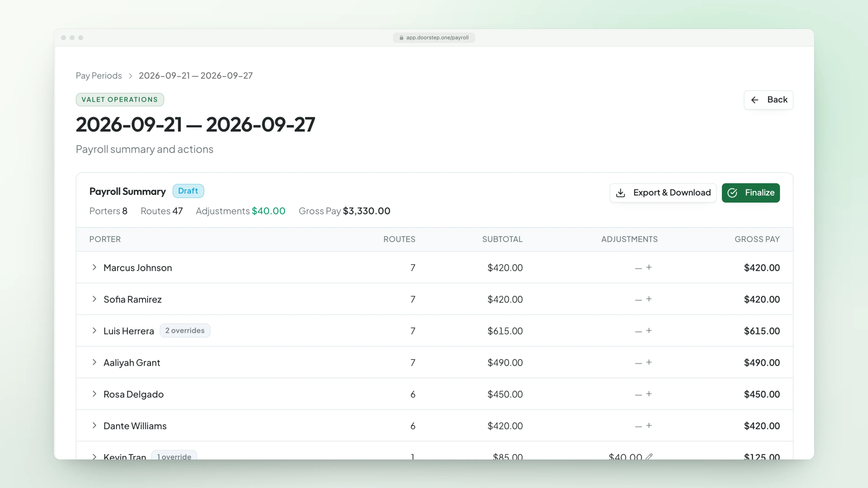Open Pay Periods breadcrumb link
The width and height of the screenshot is (868, 488).
99,75
